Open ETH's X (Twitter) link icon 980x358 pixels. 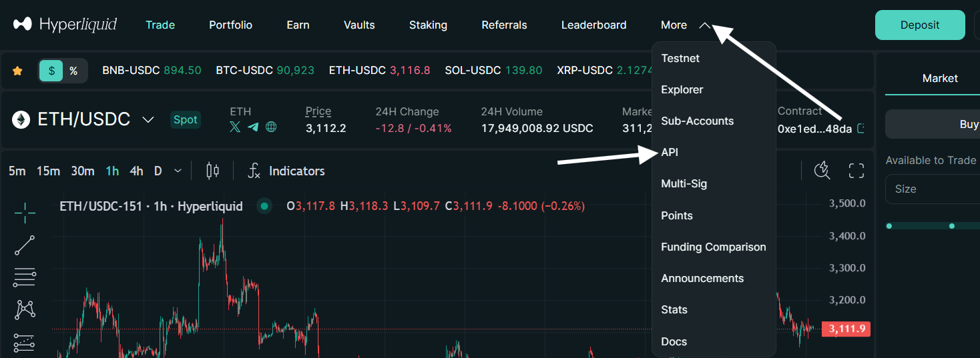(235, 127)
